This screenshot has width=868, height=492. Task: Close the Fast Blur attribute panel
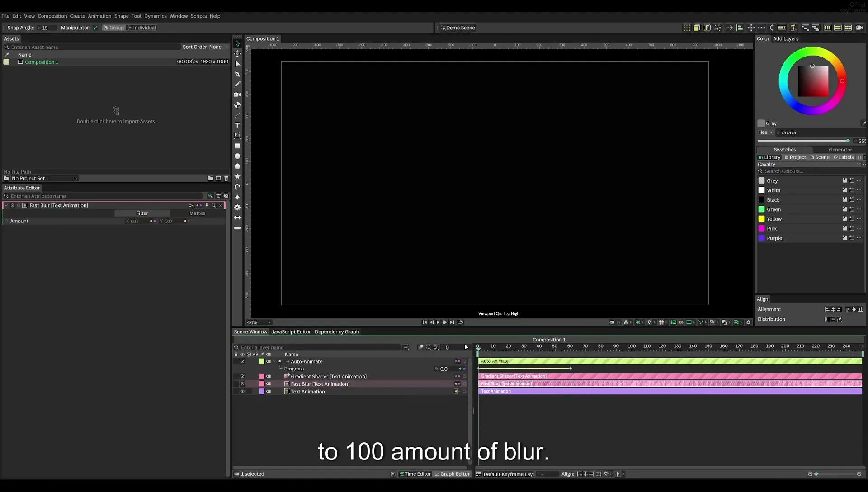[221, 205]
